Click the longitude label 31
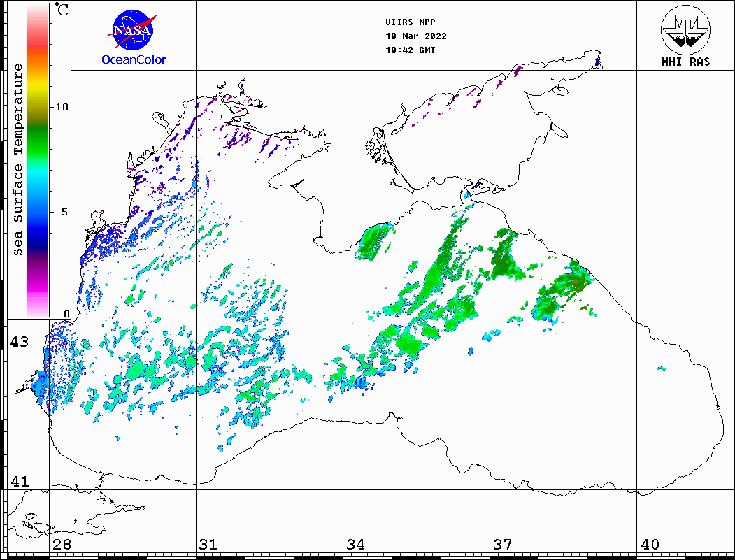 coord(208,544)
